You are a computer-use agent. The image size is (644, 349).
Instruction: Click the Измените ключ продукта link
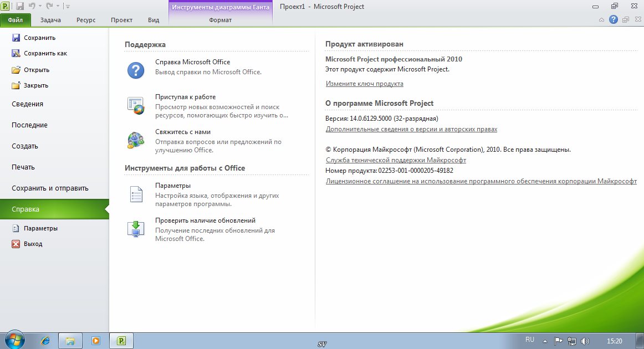pyautogui.click(x=364, y=84)
